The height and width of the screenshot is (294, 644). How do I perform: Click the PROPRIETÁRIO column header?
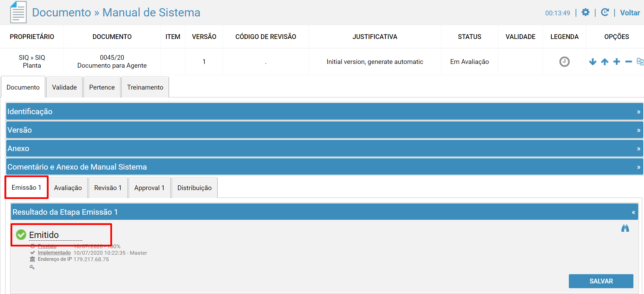(32, 37)
